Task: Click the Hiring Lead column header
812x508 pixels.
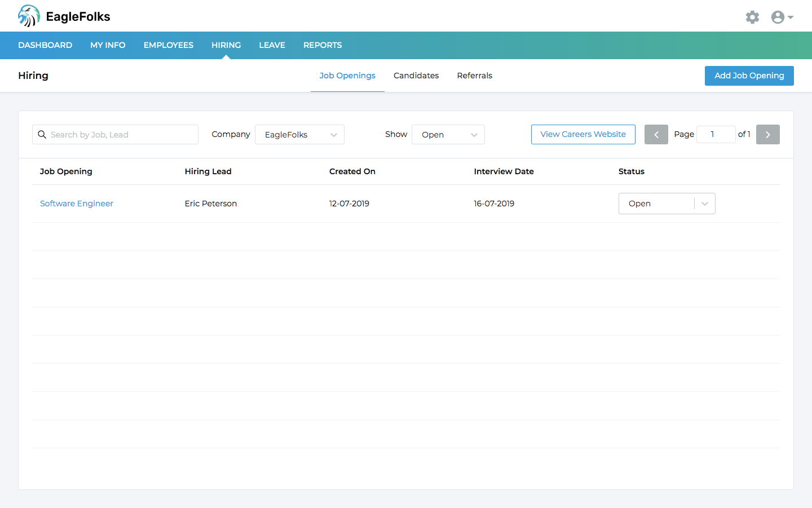Action: tap(208, 171)
